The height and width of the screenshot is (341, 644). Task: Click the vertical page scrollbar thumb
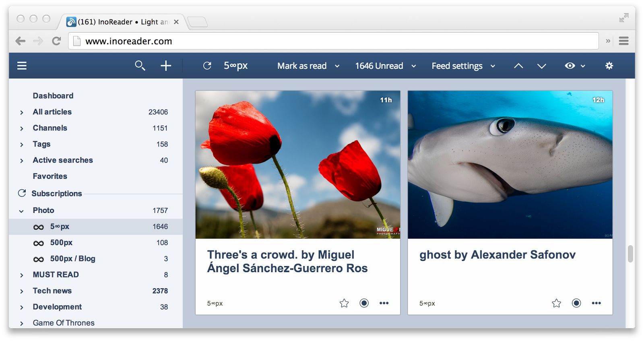pyautogui.click(x=630, y=254)
